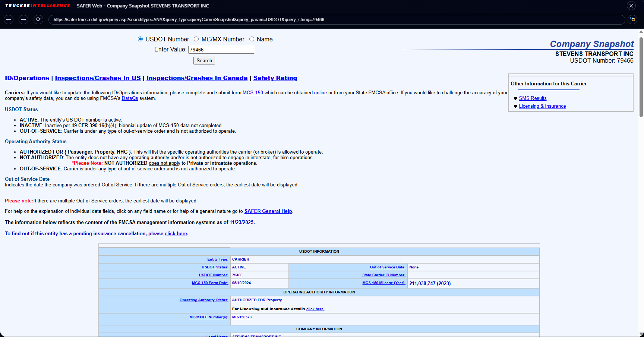Click the browser forward arrow button

pos(23,19)
